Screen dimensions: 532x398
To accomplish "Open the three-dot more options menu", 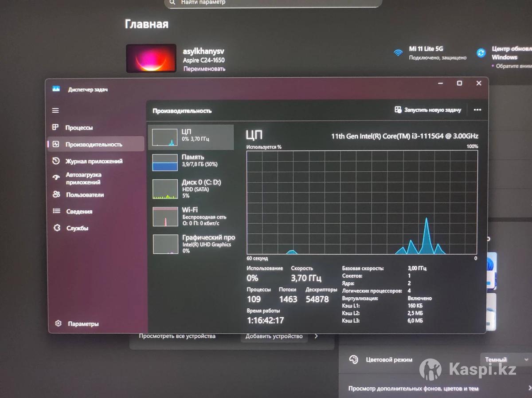I will click(477, 110).
